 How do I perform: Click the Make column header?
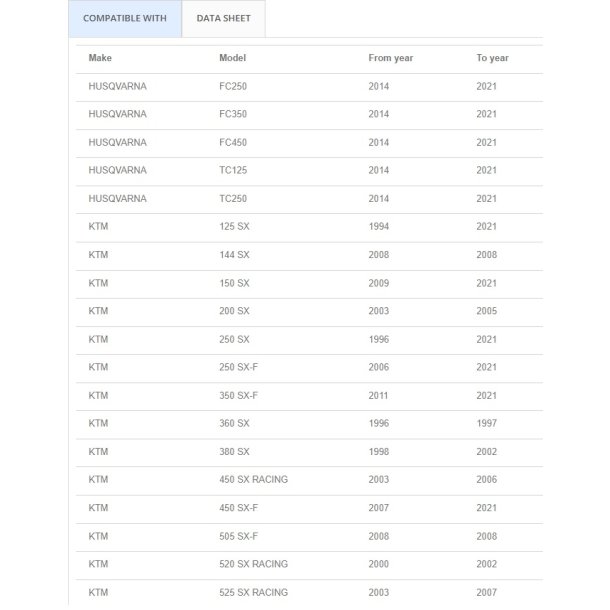click(x=100, y=58)
